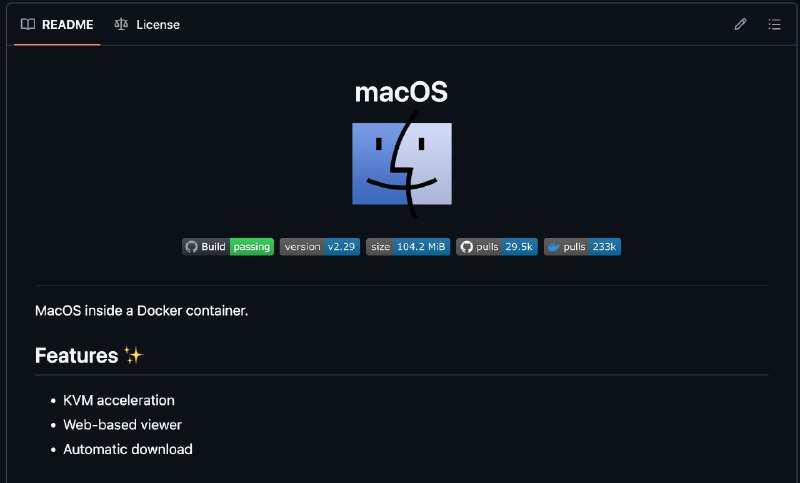800x483 pixels.
Task: Open the README tab
Action: point(57,24)
